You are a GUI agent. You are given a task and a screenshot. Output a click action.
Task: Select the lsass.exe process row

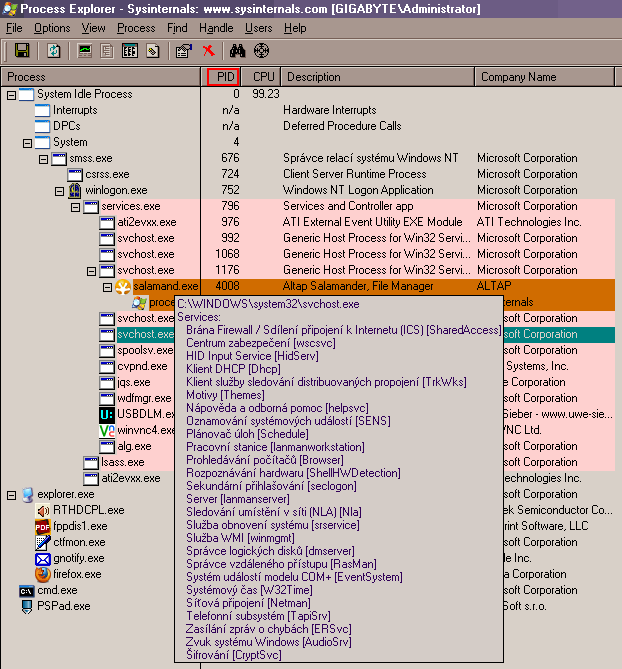pyautogui.click(x=122, y=462)
